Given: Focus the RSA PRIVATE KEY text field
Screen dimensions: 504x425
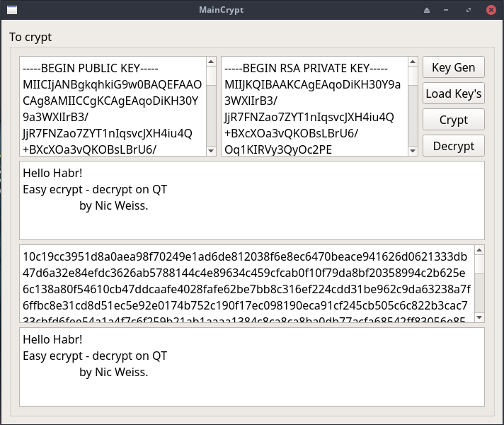Looking at the screenshot, I should [x=314, y=106].
